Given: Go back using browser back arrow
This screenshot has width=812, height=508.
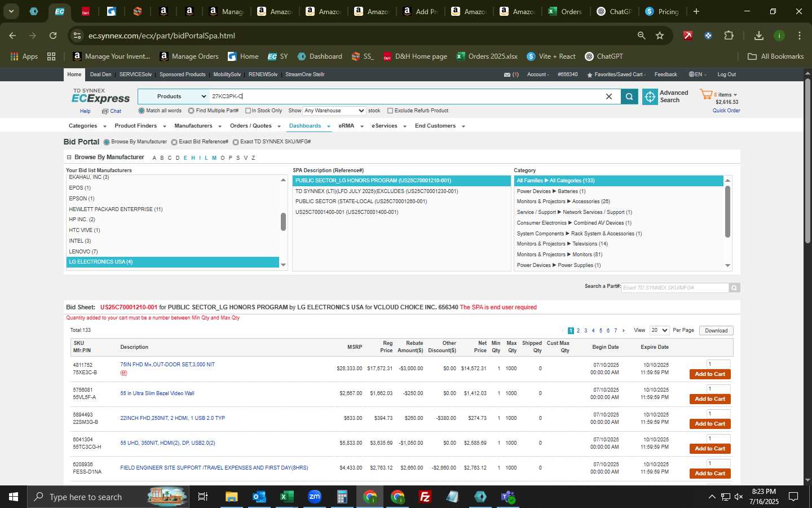Looking at the screenshot, I should click(x=12, y=36).
